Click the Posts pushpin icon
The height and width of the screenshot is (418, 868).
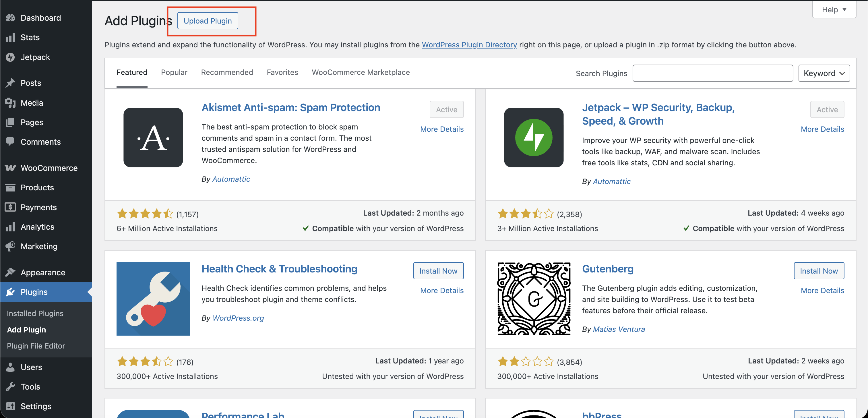(10, 83)
